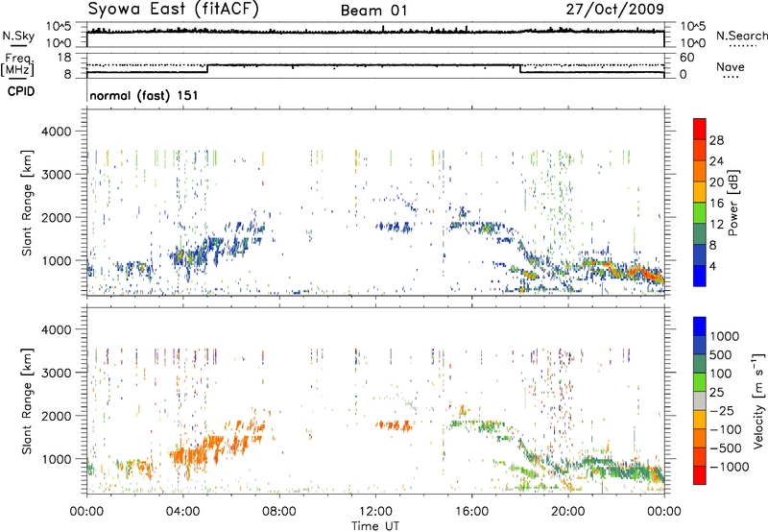Click the 'Nave' legend label
Viewport: 768px width, 532px height.
[730, 66]
